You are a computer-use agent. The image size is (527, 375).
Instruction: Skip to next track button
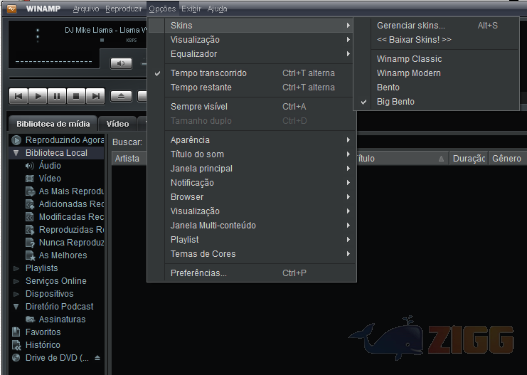(95, 96)
